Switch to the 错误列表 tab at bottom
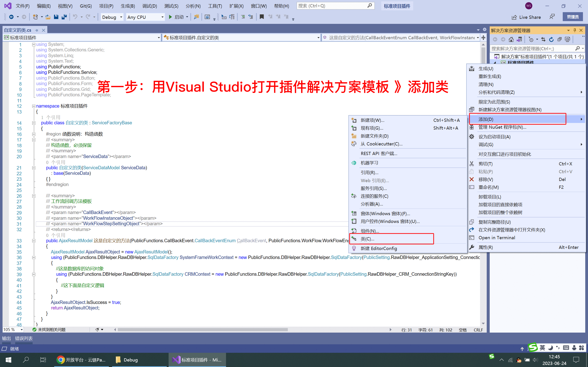The height and width of the screenshot is (367, 588). pos(24,338)
